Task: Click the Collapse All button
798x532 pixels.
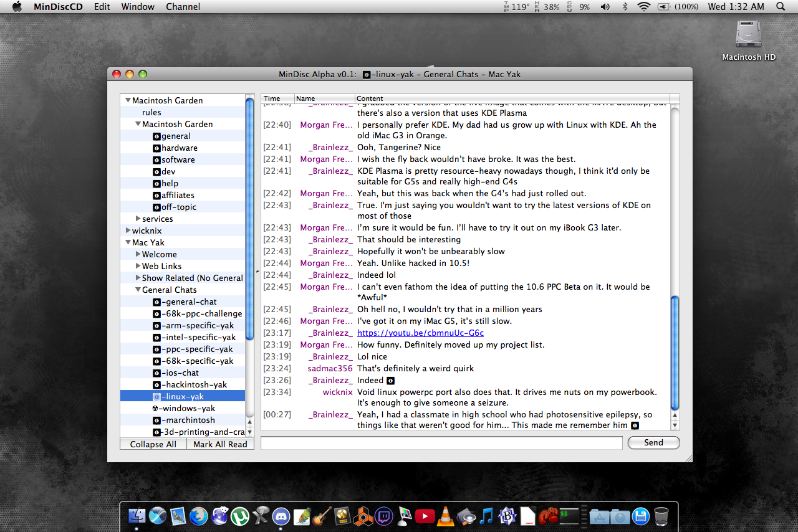Action: tap(153, 444)
